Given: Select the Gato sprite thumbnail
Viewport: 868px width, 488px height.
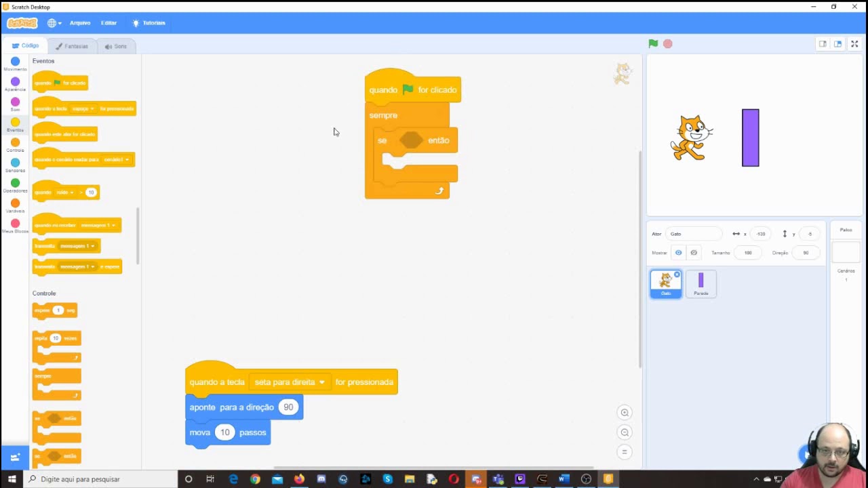Looking at the screenshot, I should coord(666,284).
